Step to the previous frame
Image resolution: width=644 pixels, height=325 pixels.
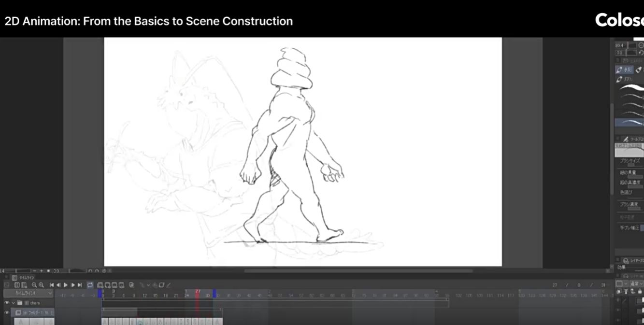[x=58, y=285]
